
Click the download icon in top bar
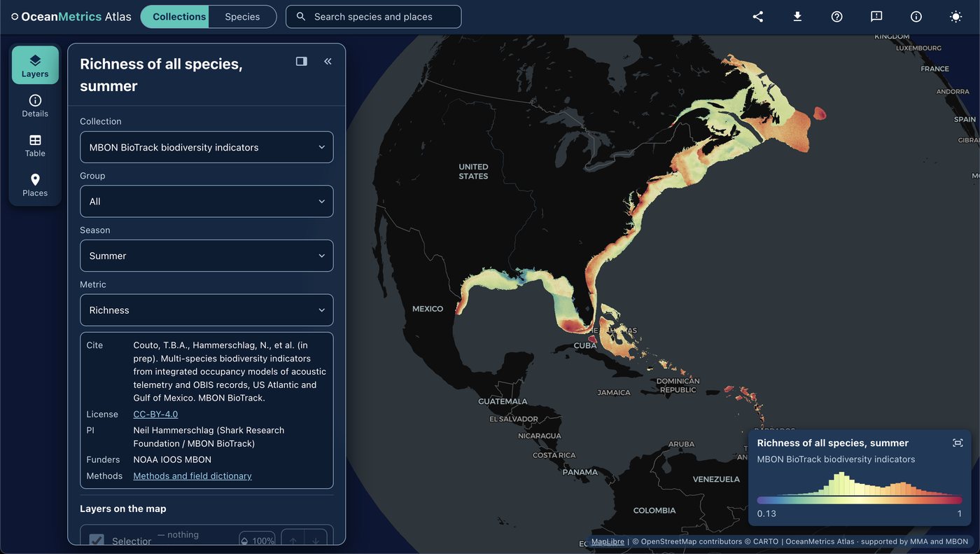[x=797, y=17]
